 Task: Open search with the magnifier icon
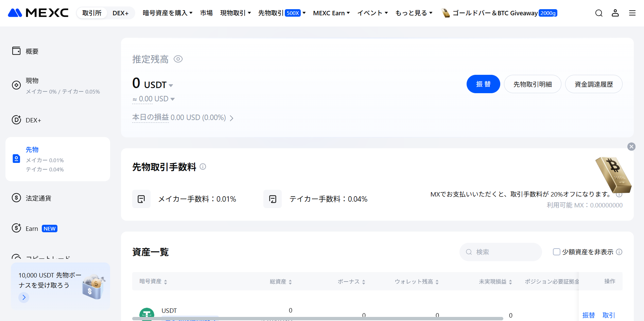coord(598,13)
